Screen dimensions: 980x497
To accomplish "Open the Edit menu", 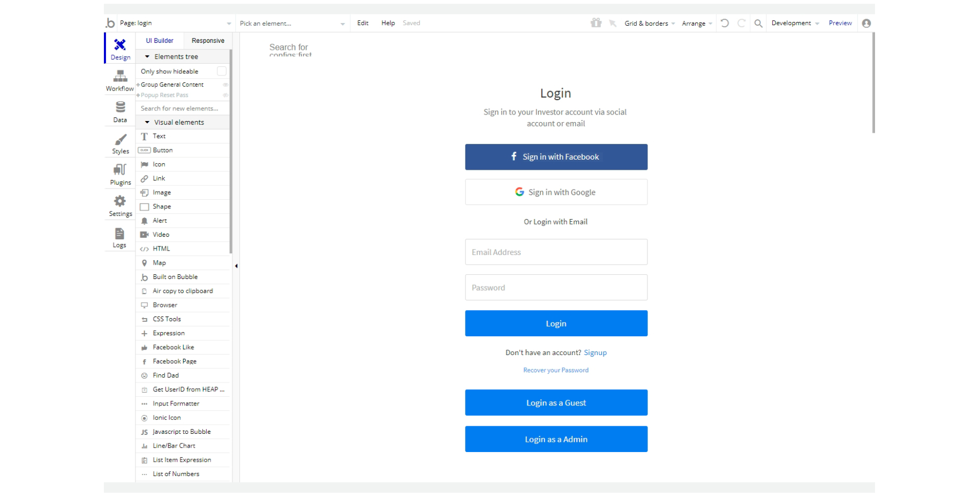I will pos(363,23).
